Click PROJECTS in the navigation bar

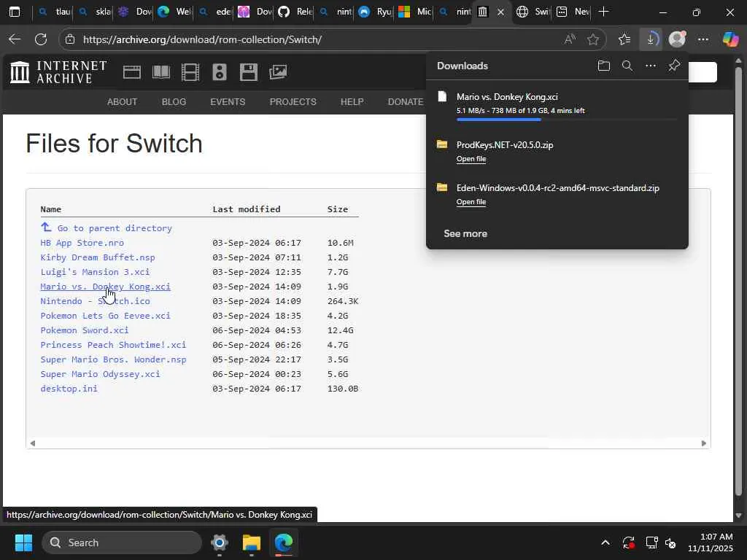(293, 102)
